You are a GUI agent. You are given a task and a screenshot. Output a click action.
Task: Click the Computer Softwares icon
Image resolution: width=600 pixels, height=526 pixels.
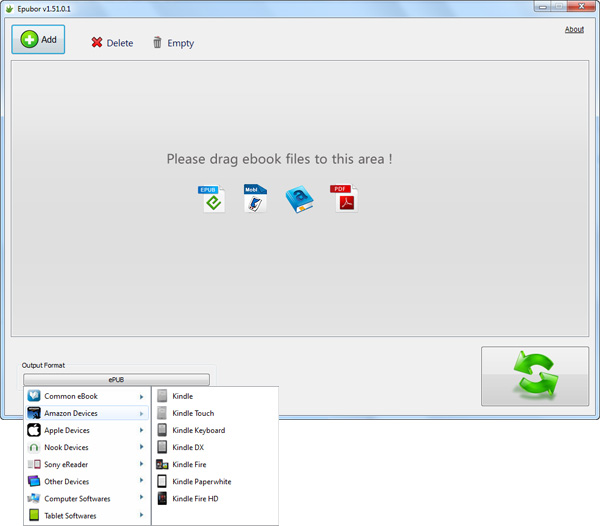tap(34, 498)
